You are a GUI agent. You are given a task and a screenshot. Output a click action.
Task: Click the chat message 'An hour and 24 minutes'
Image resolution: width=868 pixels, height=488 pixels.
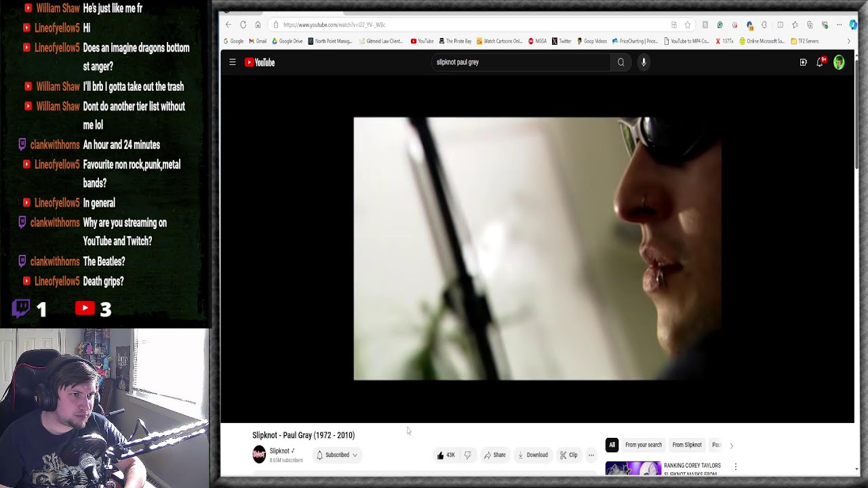pyautogui.click(x=121, y=145)
